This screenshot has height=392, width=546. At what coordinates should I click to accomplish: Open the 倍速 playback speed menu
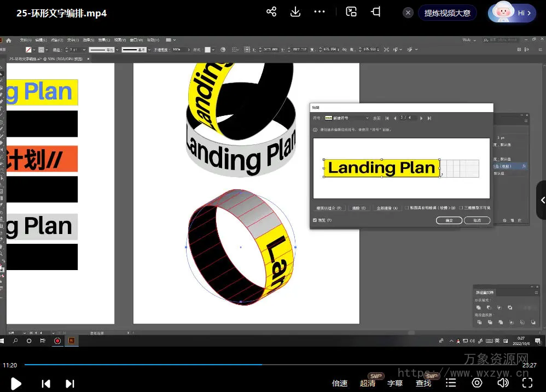pyautogui.click(x=340, y=383)
